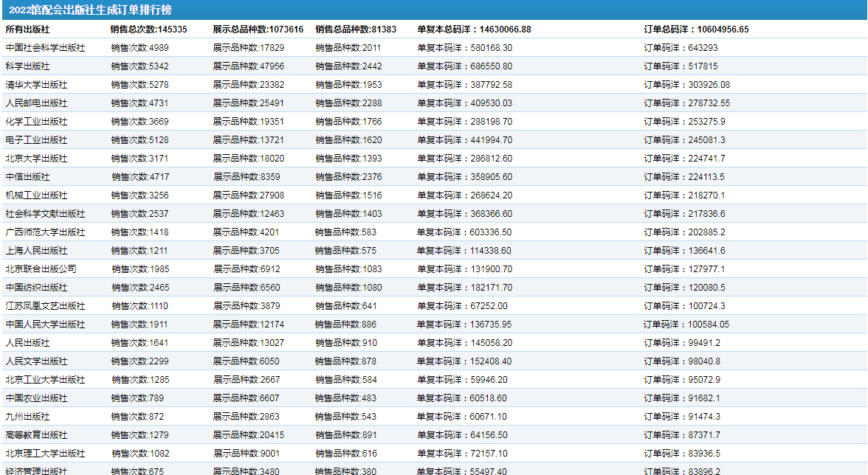Viewport: 868px width, 475px height.
Task: Open the 人民邮电出版社 entry
Action: (x=36, y=103)
